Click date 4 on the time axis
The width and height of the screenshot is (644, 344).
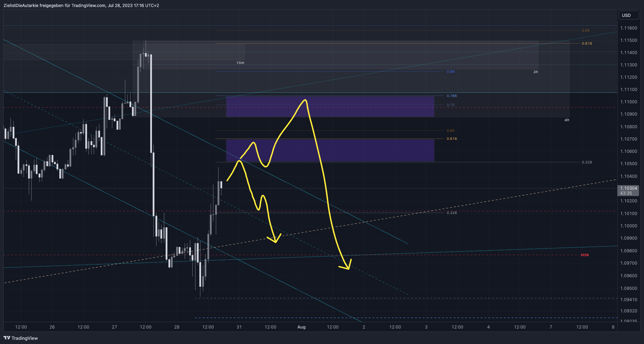pos(489,327)
